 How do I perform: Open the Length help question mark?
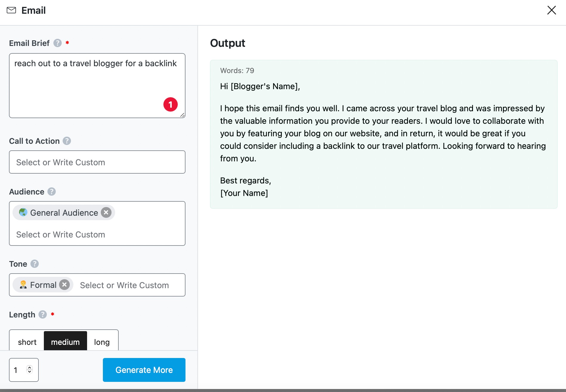(43, 314)
